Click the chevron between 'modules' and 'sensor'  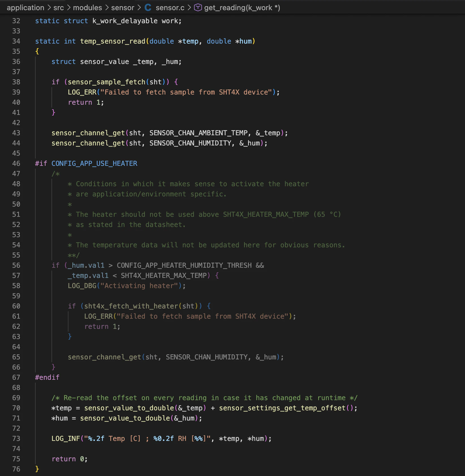107,8
